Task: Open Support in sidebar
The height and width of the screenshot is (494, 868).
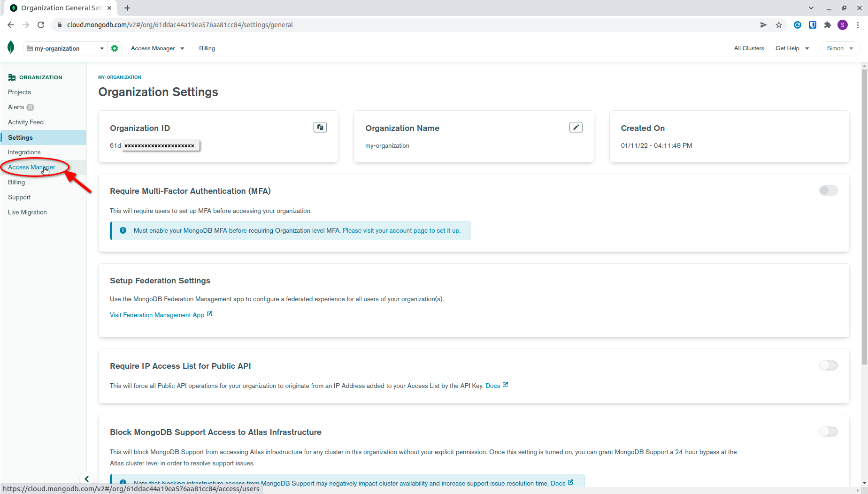Action: [19, 197]
